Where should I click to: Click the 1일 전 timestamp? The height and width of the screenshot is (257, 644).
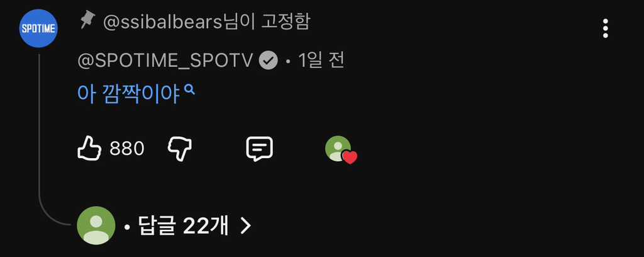[321, 61]
